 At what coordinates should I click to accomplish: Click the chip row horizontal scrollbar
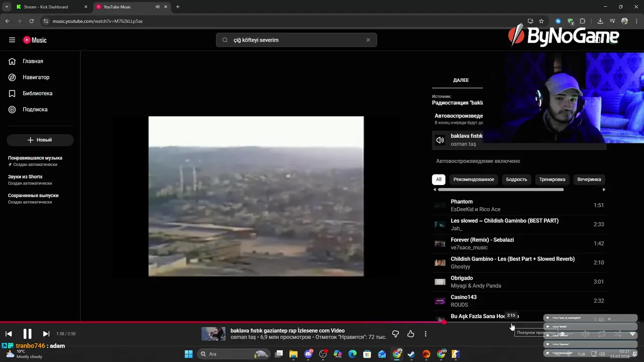501,190
